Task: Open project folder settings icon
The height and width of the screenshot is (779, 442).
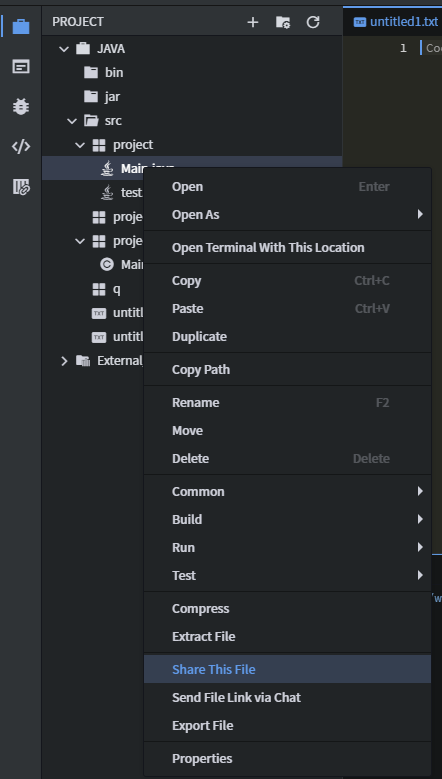Action: [x=283, y=22]
